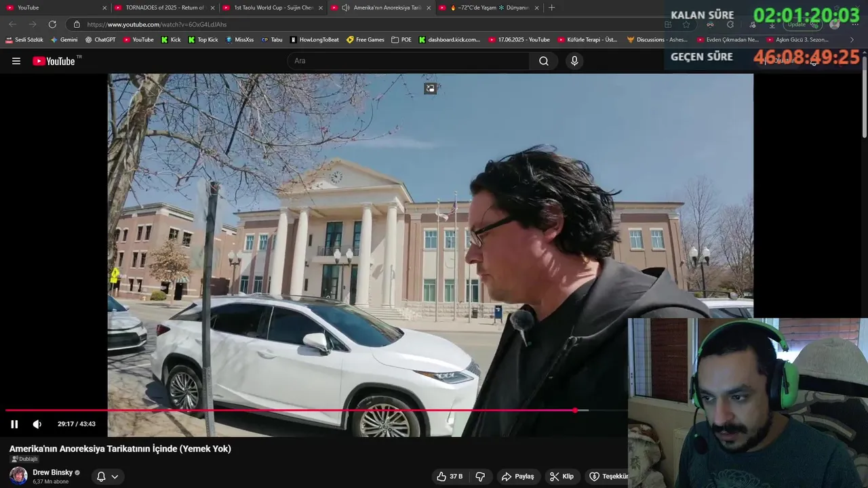Expand notification bell dropdown for channel

[107, 476]
